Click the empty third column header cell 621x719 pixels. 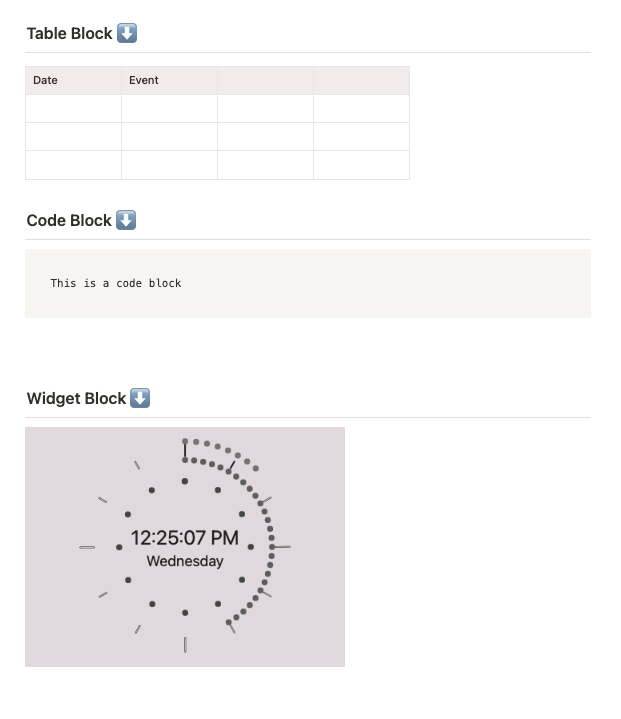coord(265,80)
